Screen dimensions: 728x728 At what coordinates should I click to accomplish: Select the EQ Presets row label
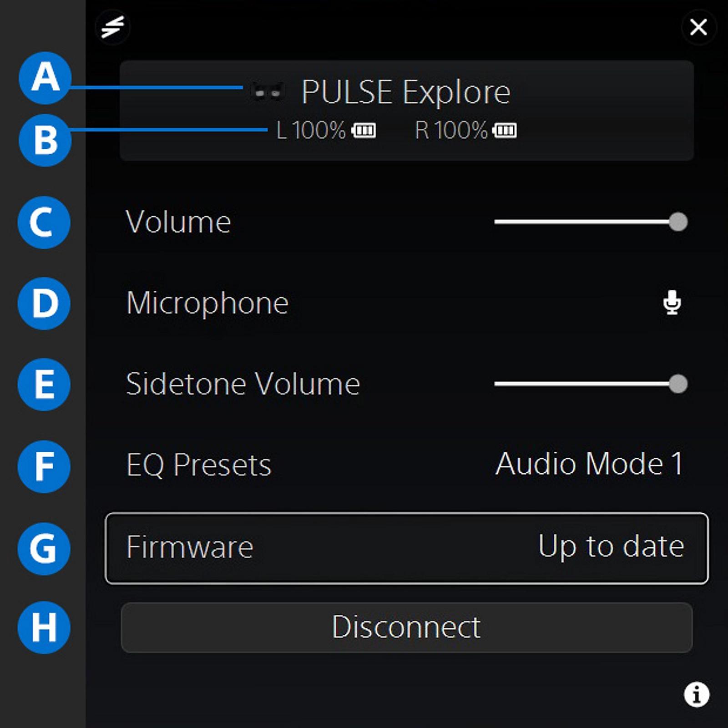coord(199,465)
